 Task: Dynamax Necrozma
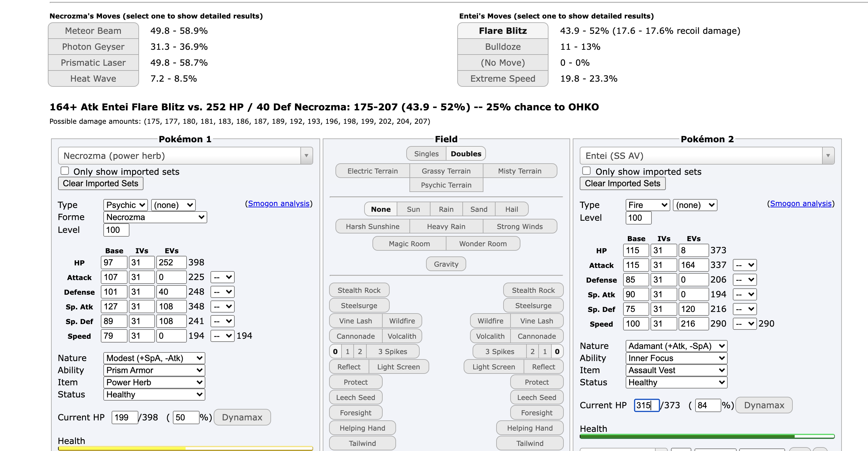(x=242, y=417)
